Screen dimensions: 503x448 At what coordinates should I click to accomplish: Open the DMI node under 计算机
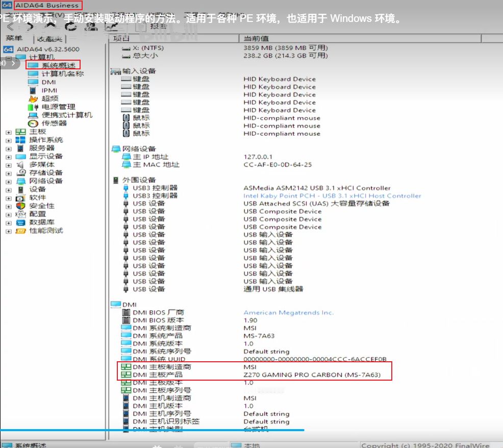(x=49, y=82)
